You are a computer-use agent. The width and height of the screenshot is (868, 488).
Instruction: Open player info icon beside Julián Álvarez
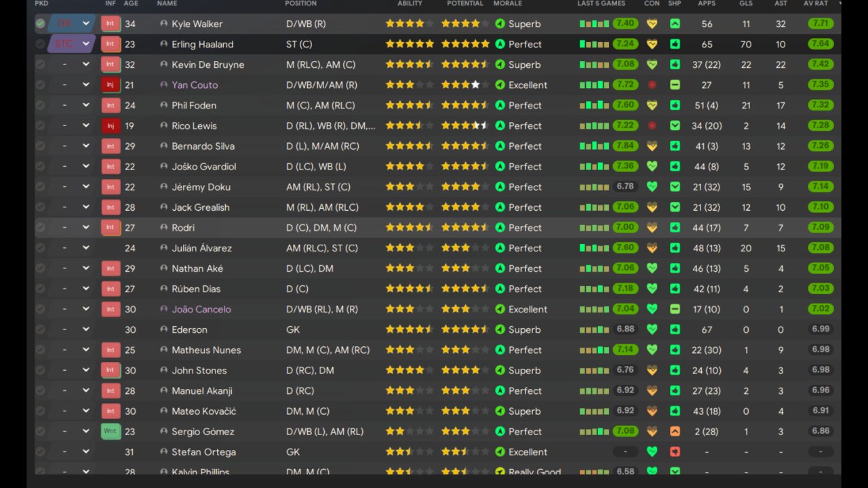point(163,248)
